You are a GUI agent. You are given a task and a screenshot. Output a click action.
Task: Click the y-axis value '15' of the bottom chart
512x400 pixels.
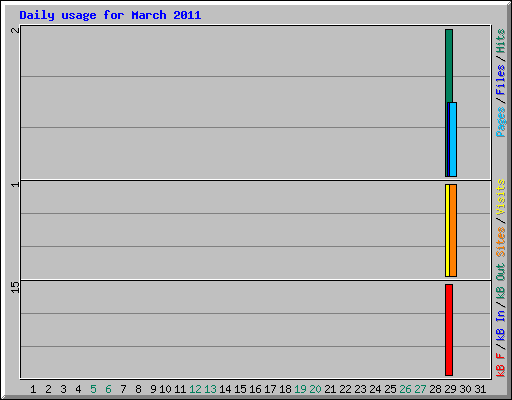(x=15, y=287)
